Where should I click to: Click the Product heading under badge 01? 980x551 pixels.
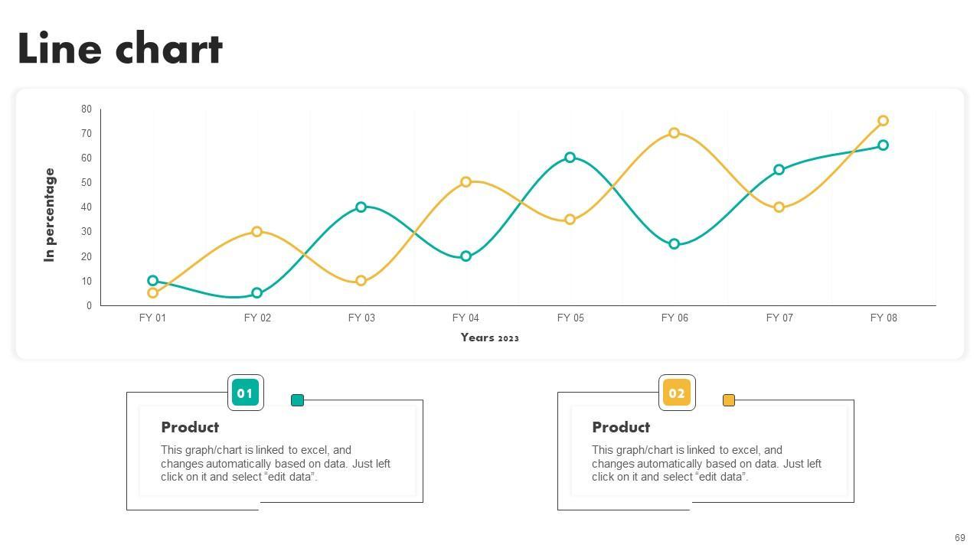tap(190, 427)
